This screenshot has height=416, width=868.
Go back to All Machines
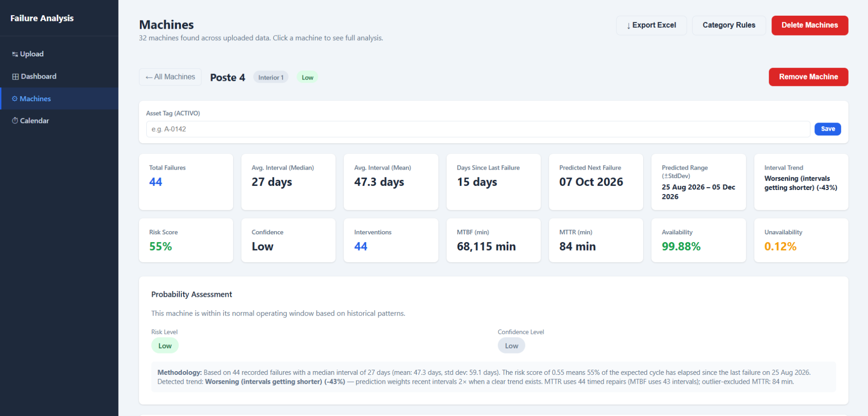pyautogui.click(x=170, y=77)
